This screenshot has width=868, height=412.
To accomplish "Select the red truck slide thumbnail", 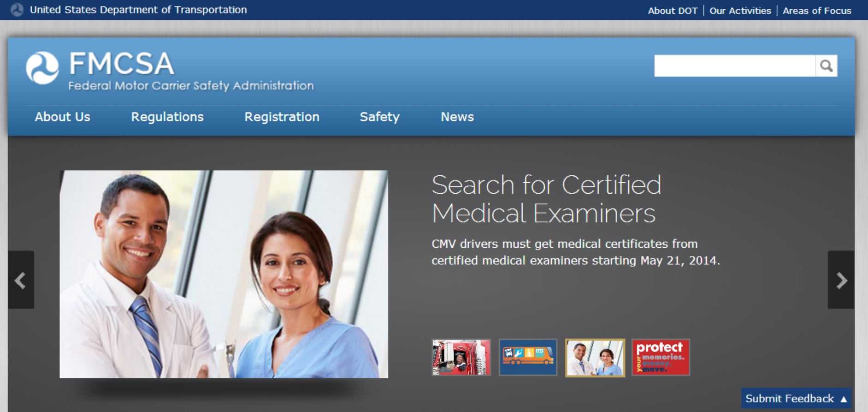I will [461, 358].
